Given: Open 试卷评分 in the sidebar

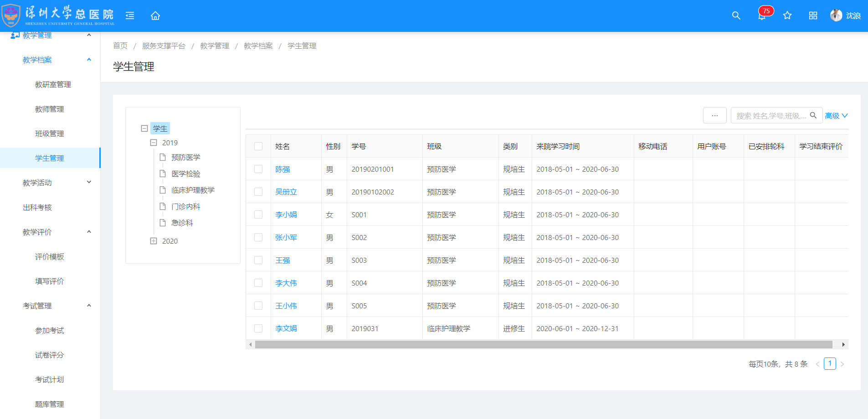Looking at the screenshot, I should click(x=49, y=355).
